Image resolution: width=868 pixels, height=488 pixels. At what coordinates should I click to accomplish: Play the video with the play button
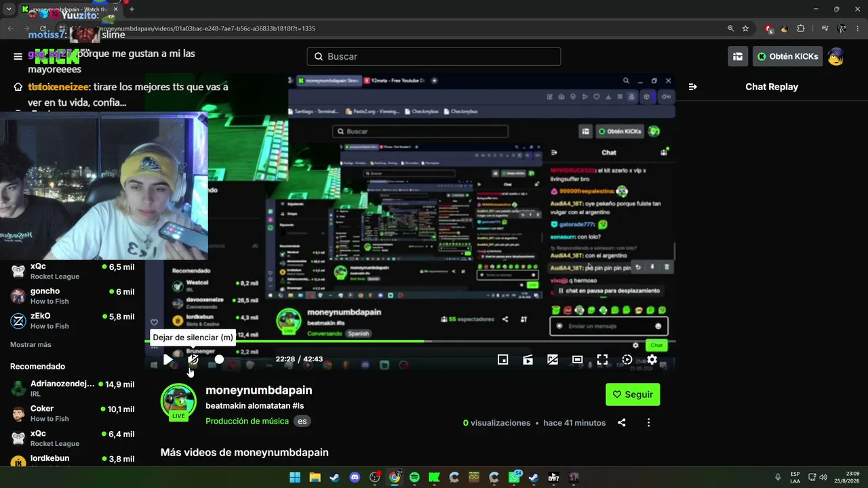pos(167,359)
